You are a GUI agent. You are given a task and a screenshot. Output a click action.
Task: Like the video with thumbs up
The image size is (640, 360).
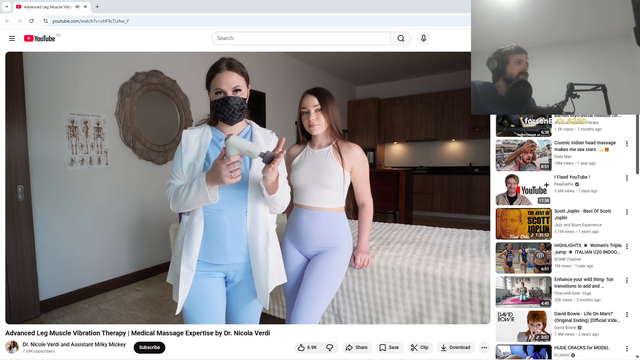pos(307,347)
